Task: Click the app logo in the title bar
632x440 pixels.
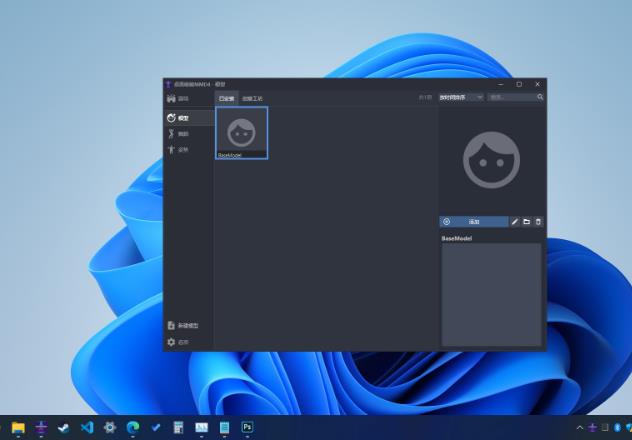Action: click(168, 84)
